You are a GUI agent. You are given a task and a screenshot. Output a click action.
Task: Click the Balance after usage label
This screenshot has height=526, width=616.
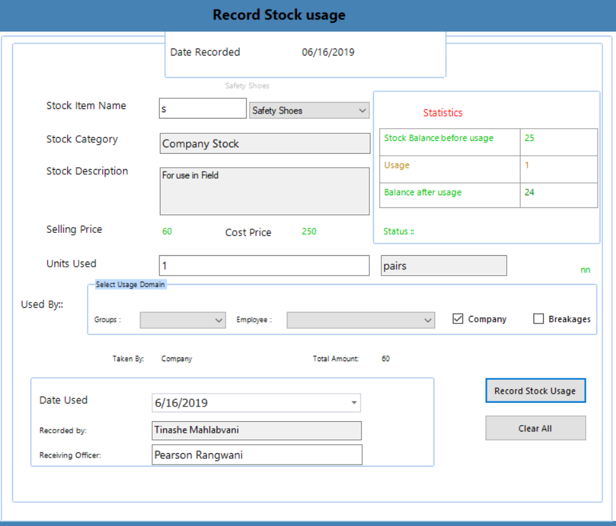pos(423,192)
